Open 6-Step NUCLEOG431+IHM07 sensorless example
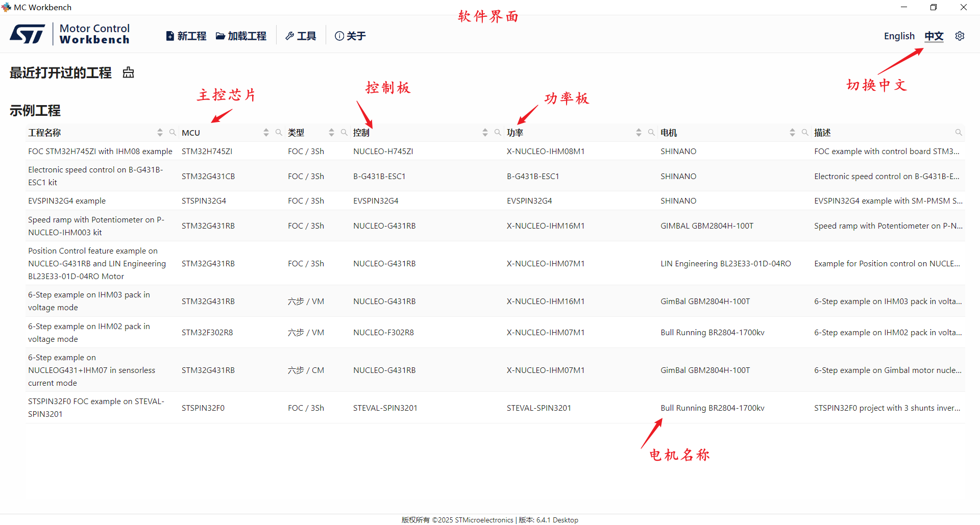This screenshot has height=525, width=980. (x=91, y=370)
